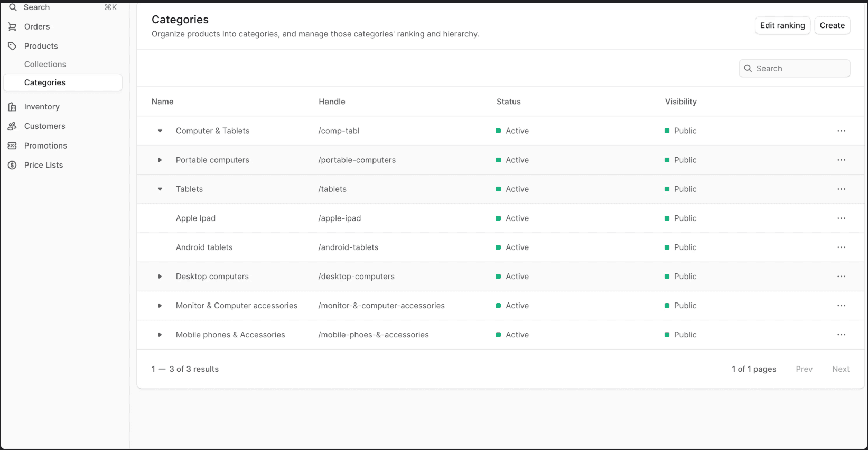Click the Android tablets name
Image resolution: width=868 pixels, height=450 pixels.
[x=204, y=247]
